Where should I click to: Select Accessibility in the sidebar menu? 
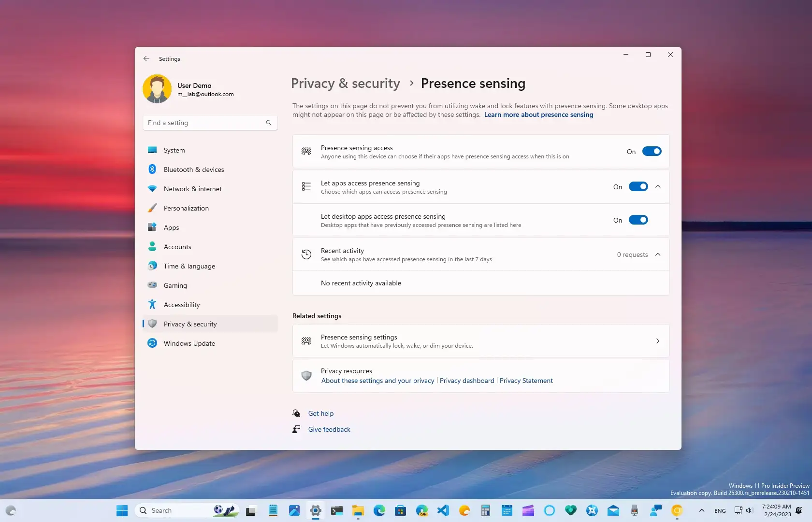(210, 305)
